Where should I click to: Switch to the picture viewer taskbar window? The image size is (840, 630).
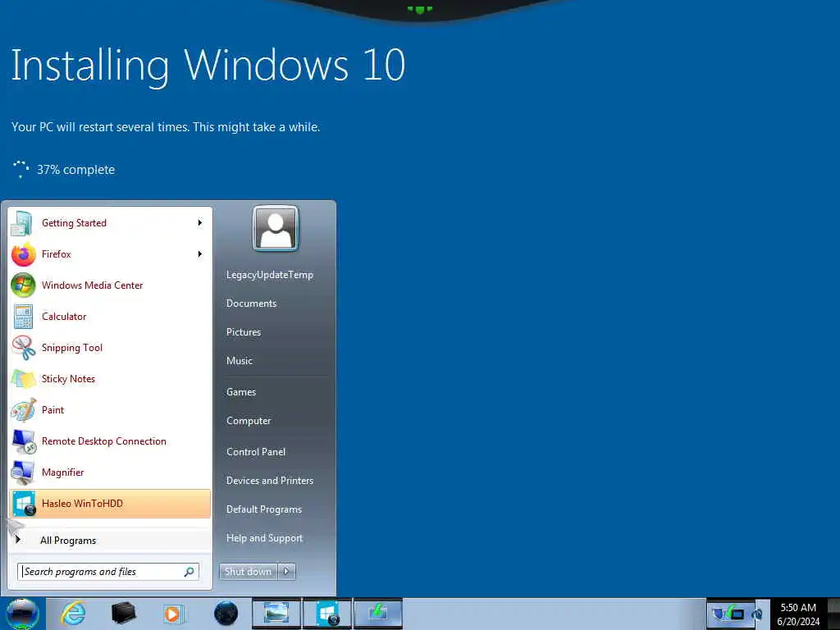point(276,614)
